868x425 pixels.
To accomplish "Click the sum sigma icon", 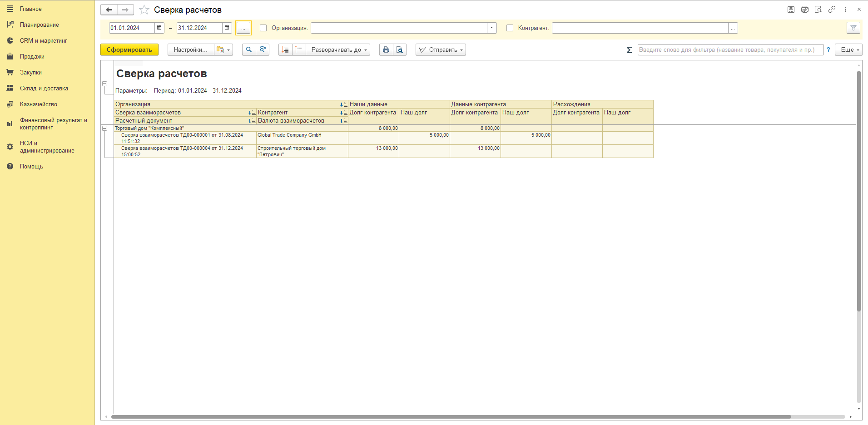I will (629, 50).
